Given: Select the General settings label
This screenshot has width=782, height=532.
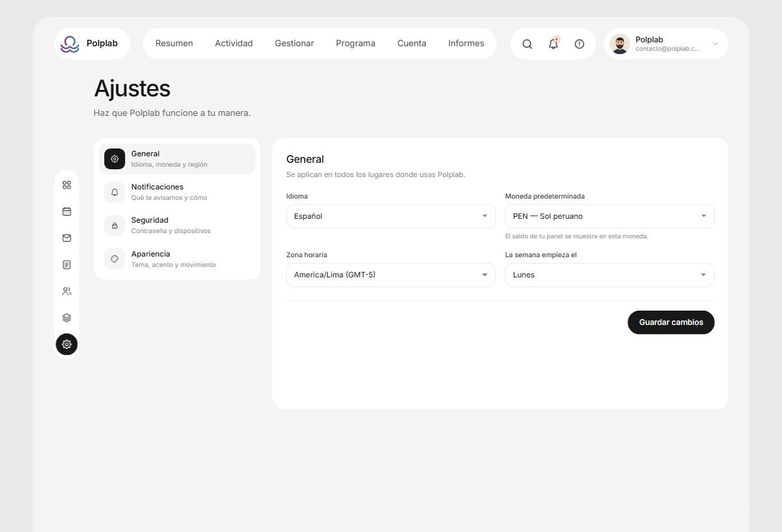Looking at the screenshot, I should pos(145,154).
